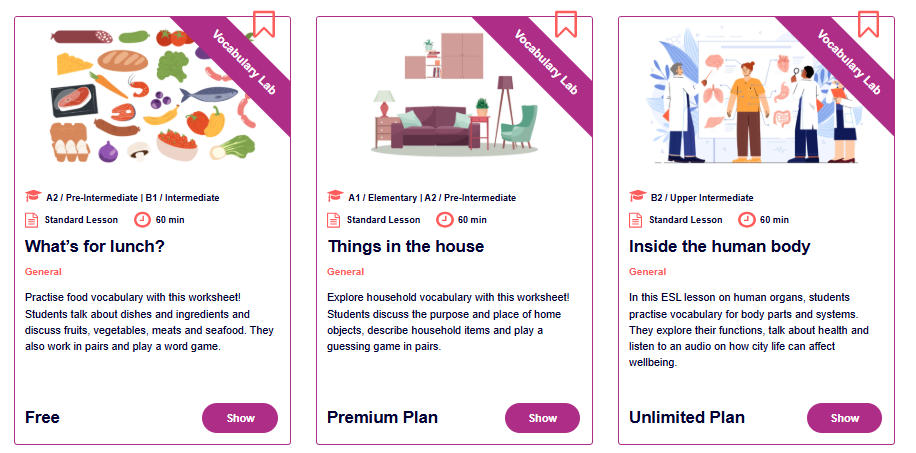Click graduation cap icon beside B2 / Upper Intermediate

click(637, 197)
